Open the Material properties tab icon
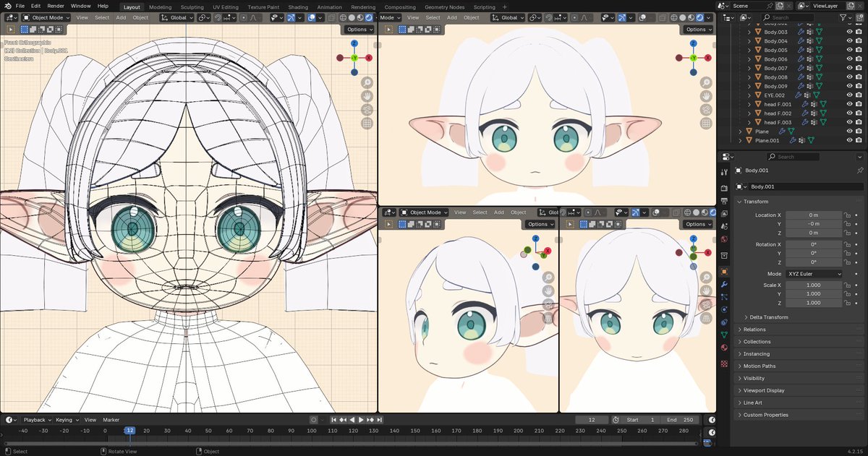Viewport: 868px width, 456px height. (x=724, y=348)
